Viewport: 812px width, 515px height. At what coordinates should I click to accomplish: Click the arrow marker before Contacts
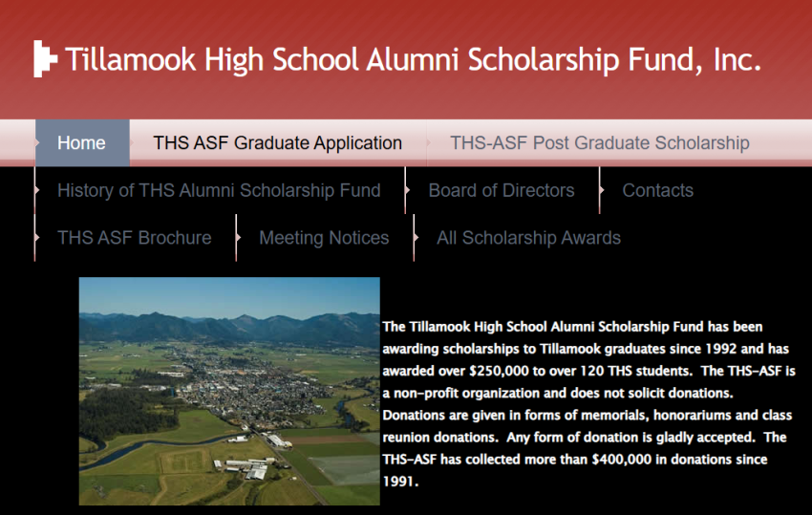click(602, 190)
